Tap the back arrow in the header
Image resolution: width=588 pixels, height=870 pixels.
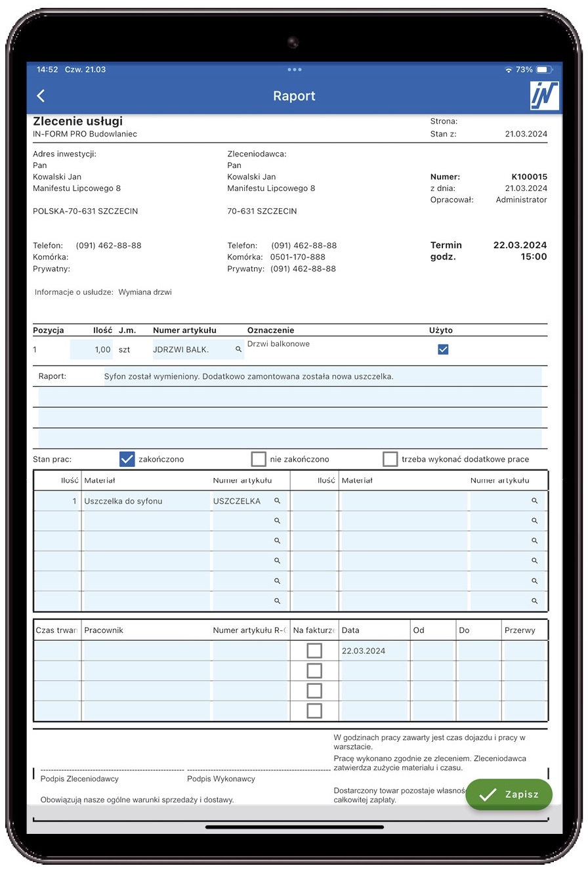click(41, 96)
